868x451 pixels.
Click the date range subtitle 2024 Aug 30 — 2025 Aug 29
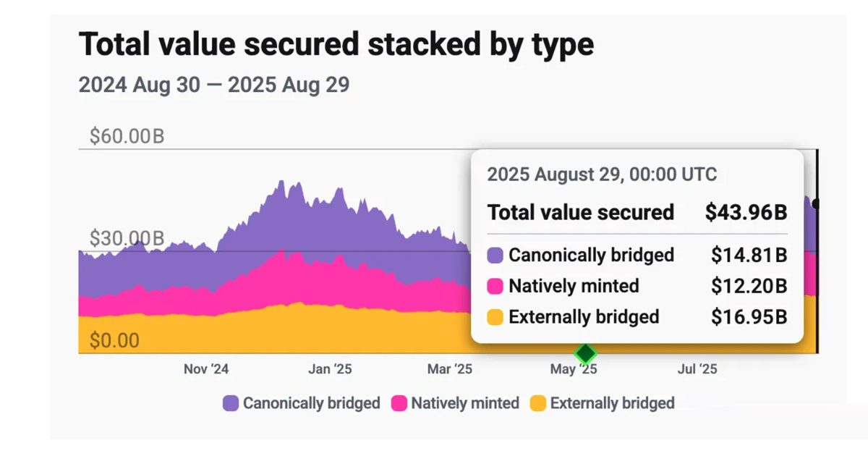214,85
